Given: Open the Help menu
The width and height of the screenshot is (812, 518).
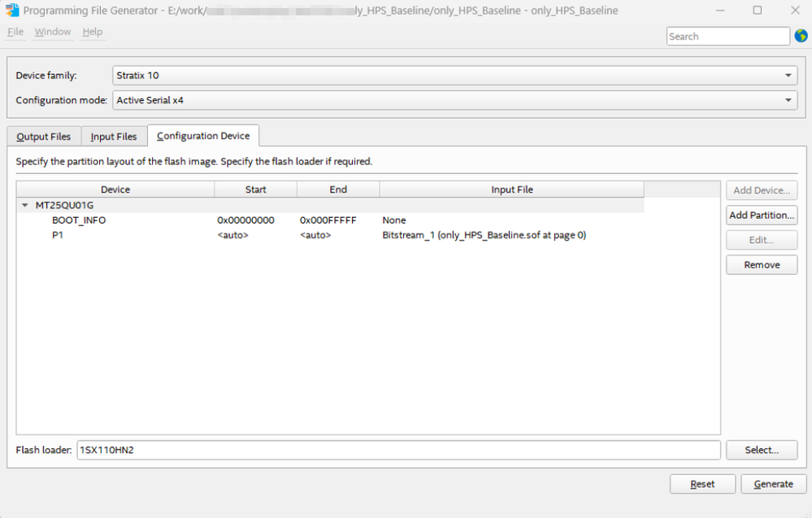Looking at the screenshot, I should [92, 32].
